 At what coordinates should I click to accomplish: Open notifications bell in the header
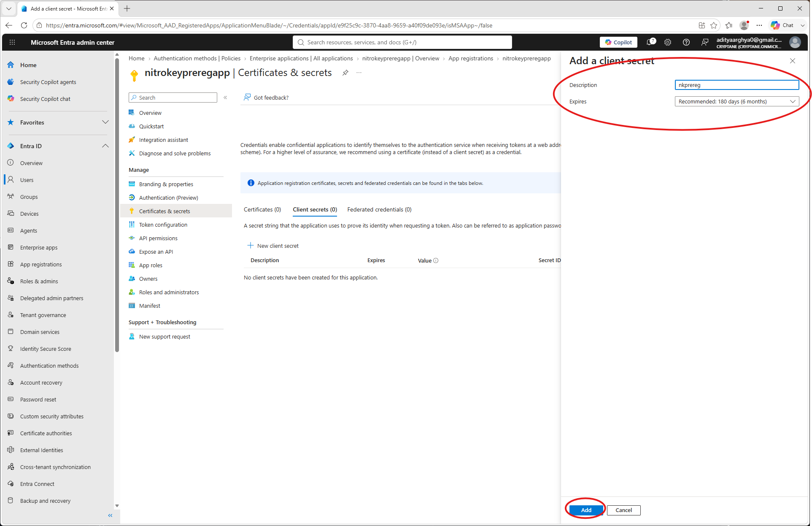click(651, 42)
